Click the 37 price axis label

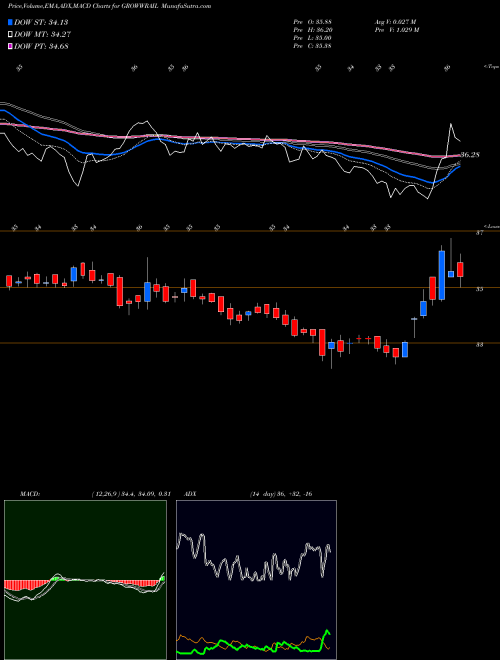tap(479, 233)
